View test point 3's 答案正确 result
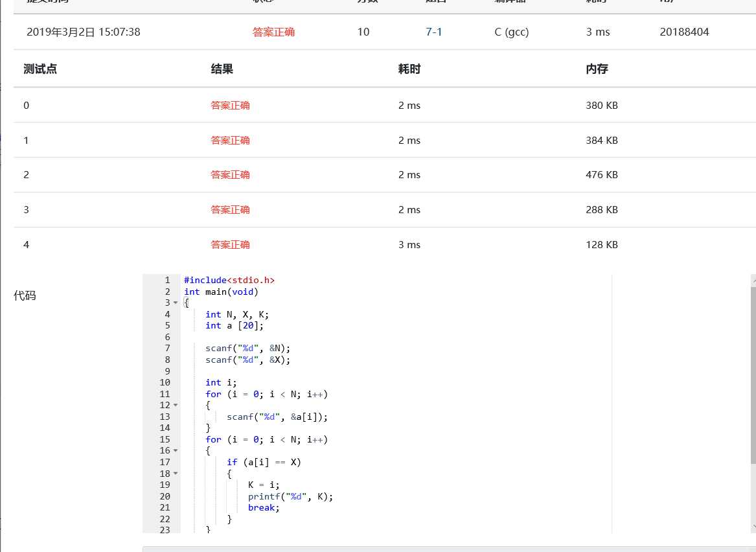Screen dimensions: 756x552 (x=230, y=209)
